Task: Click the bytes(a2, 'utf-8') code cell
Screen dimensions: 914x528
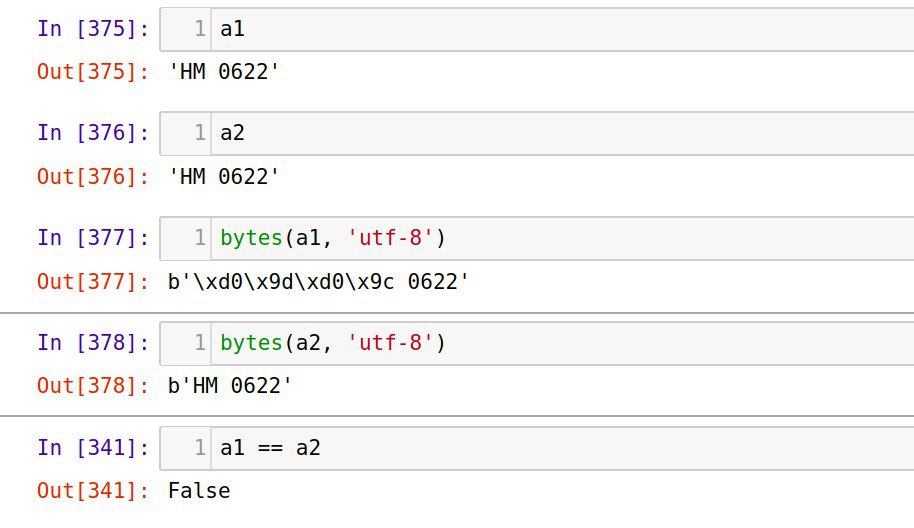Action: coord(536,343)
